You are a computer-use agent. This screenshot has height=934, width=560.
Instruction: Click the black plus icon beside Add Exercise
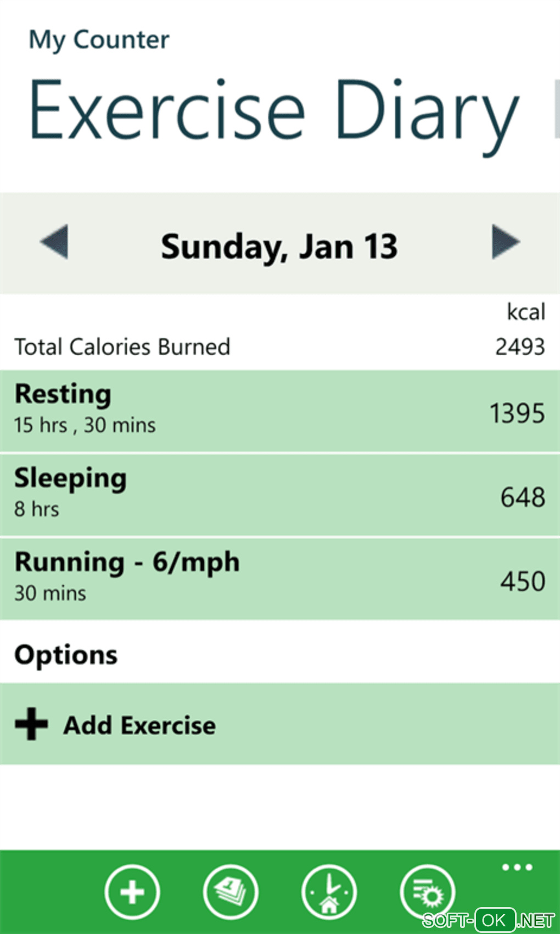click(31, 724)
